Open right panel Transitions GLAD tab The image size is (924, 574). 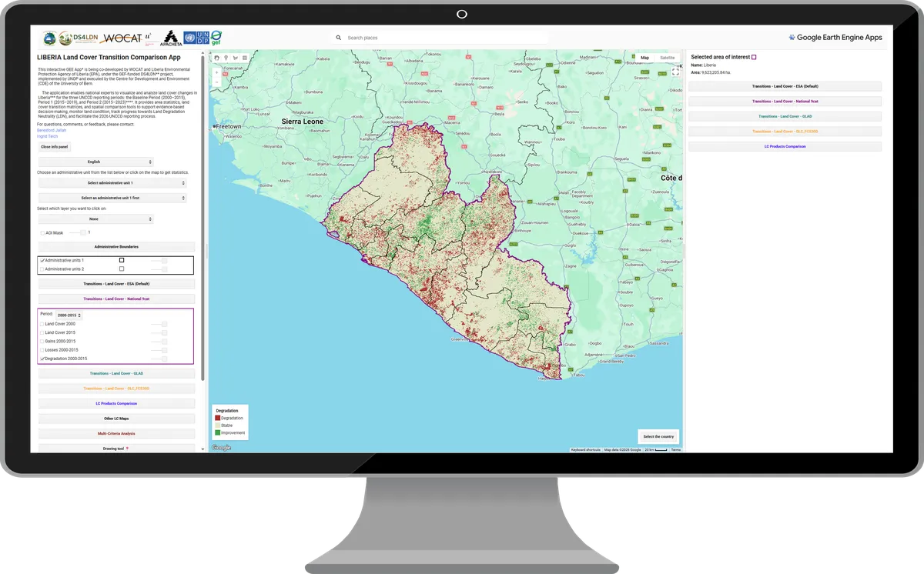pyautogui.click(x=785, y=116)
